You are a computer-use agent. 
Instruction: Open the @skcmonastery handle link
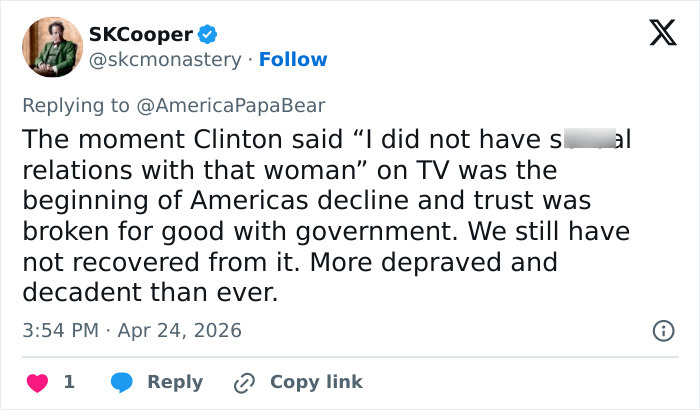tap(165, 59)
